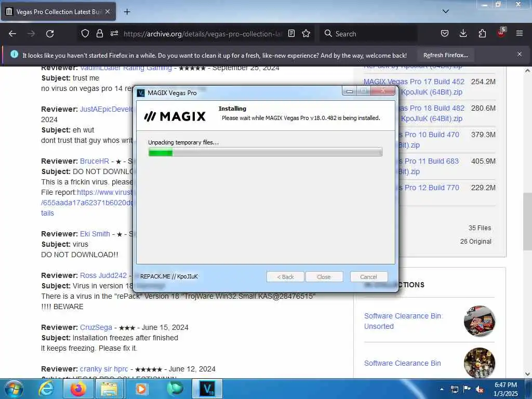
Task: Open the extensions puzzle icon
Action: pos(482,33)
